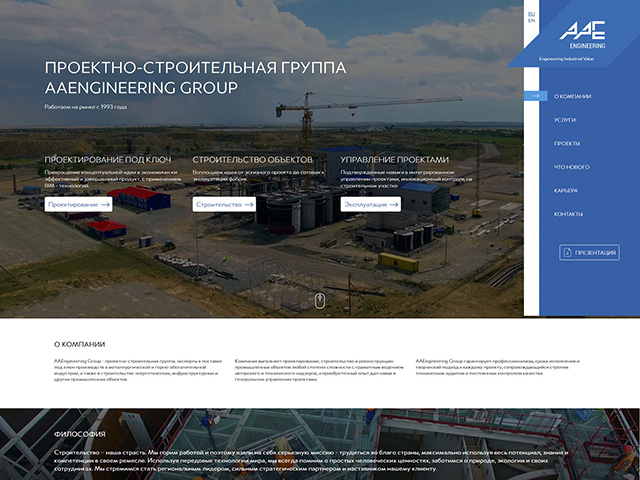Open the КАРЬЕРА menu item
Viewport: 640px width, 480px height.
[566, 191]
